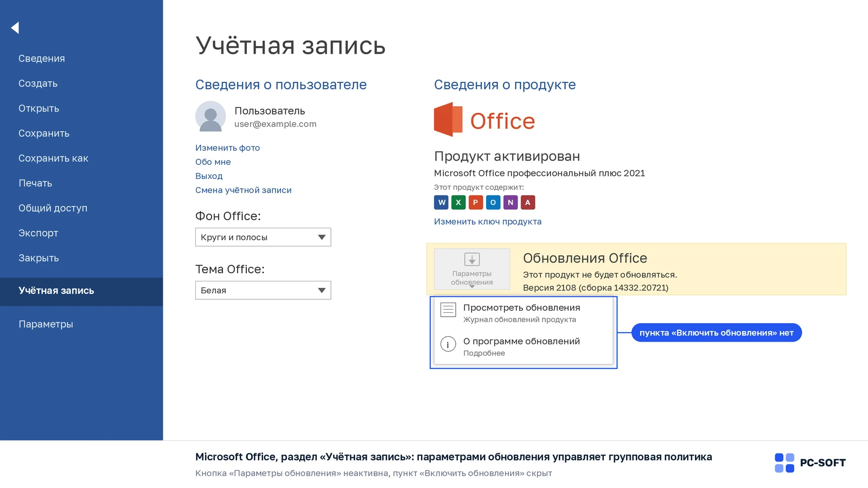The height and width of the screenshot is (488, 868).
Task: Select the Excel app icon
Action: [458, 202]
